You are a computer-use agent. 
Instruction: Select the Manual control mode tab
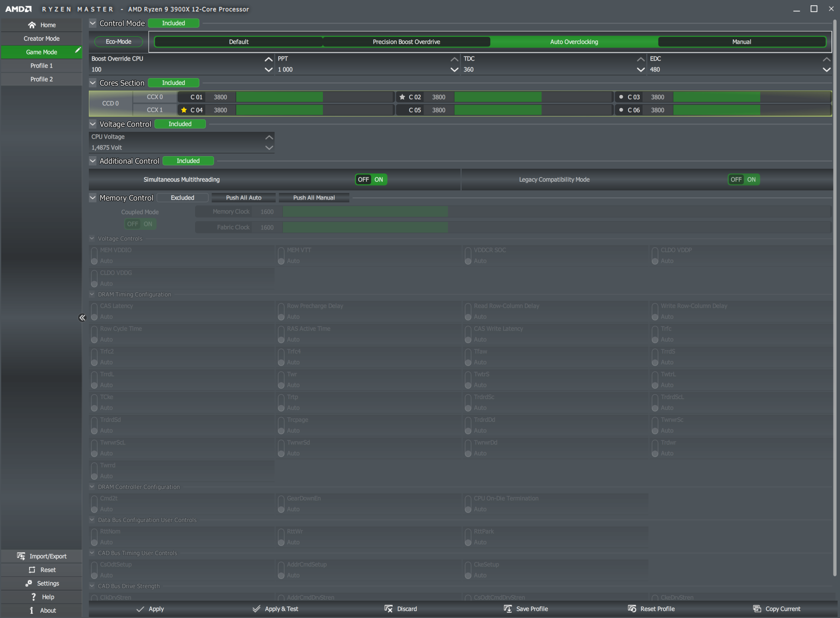click(x=741, y=42)
